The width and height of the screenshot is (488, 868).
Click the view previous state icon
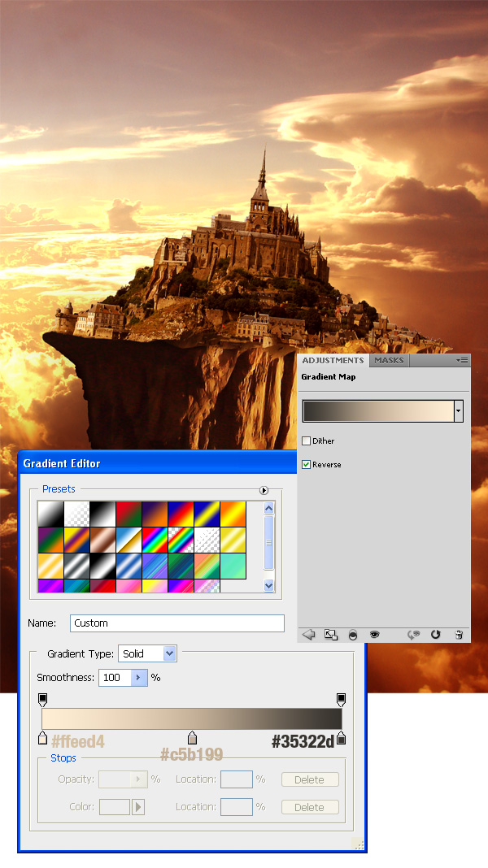point(413,635)
